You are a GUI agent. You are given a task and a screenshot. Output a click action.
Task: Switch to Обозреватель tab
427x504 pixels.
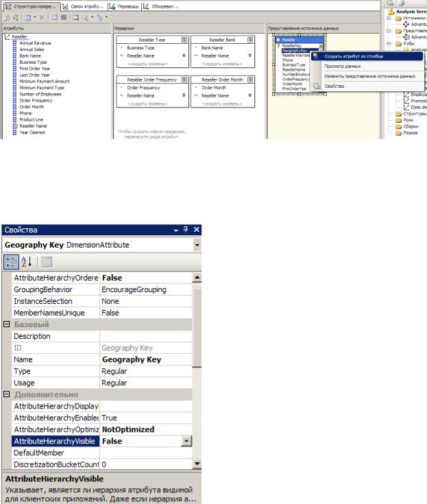tap(160, 6)
